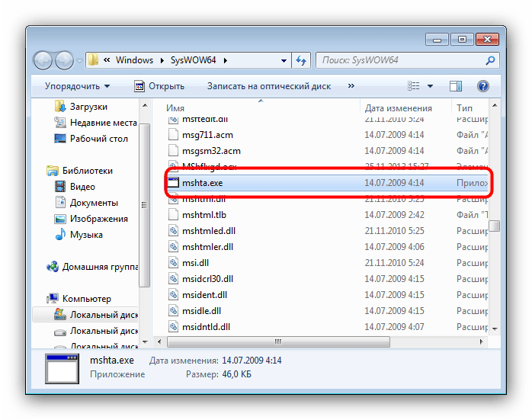532x420 pixels.
Task: Click the search magnifier icon
Action: click(490, 60)
